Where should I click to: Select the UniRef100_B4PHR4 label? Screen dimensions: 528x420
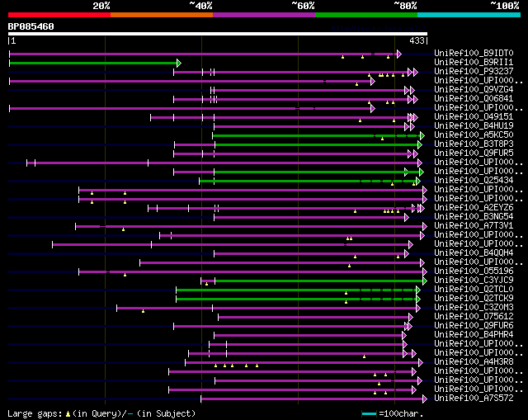(474, 335)
